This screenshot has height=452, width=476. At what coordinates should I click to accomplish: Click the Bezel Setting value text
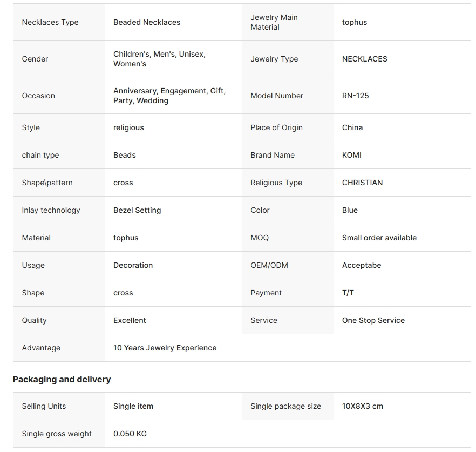point(137,210)
